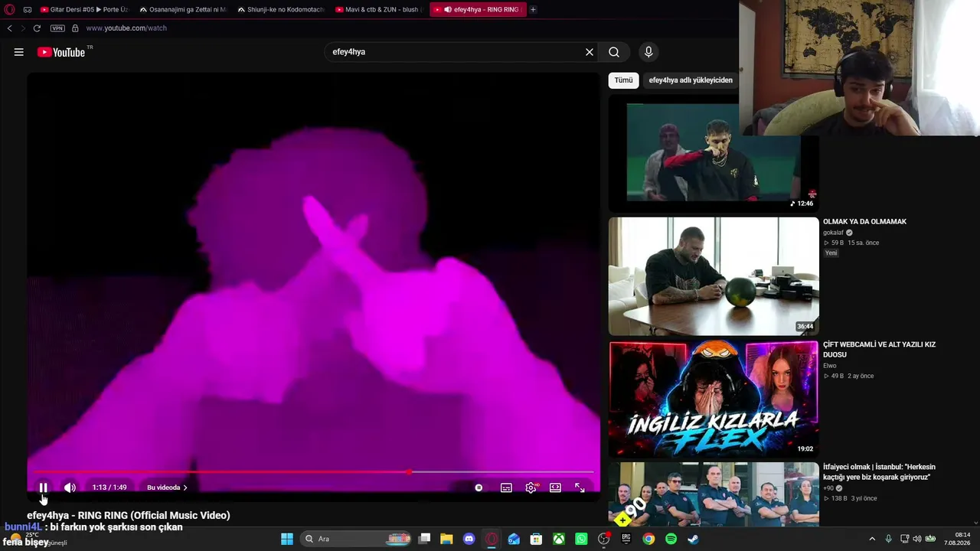Image resolution: width=980 pixels, height=551 pixels.
Task: Visit the Elwo channel
Action: (830, 366)
